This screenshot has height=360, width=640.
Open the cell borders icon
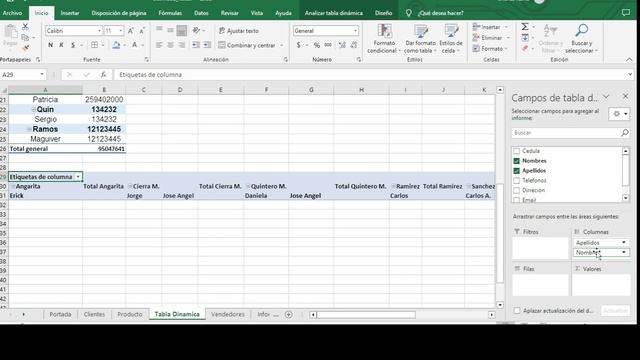click(x=94, y=45)
